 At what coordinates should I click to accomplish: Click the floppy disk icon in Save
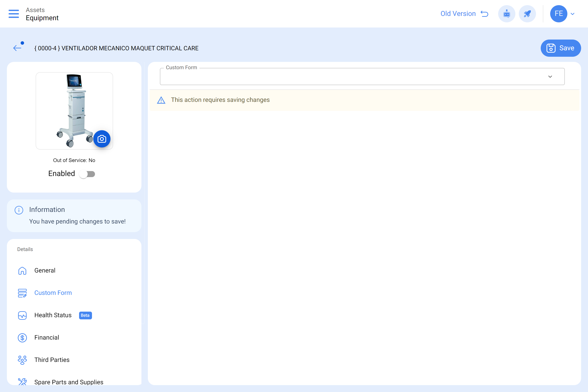(551, 48)
